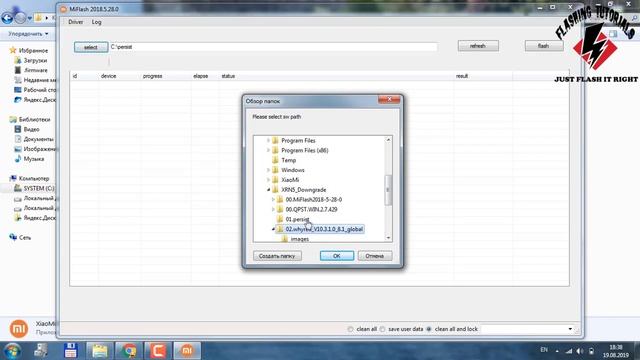Confirm folder selection with OK
Image resolution: width=640 pixels, height=360 pixels.
coord(337,256)
